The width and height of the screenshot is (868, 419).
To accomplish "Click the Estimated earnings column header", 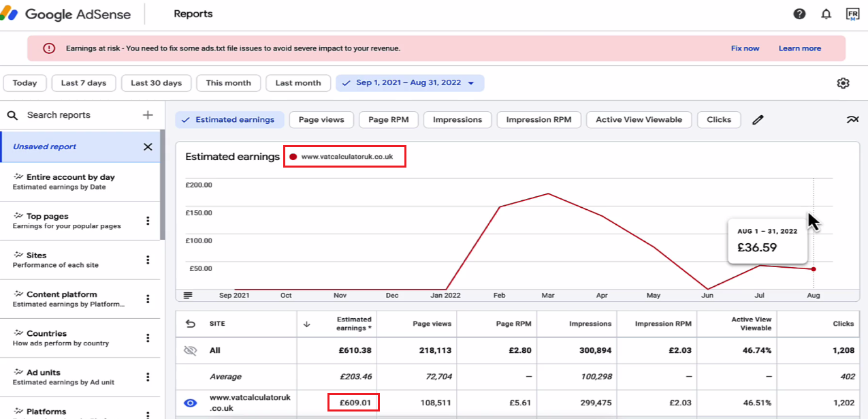I will pyautogui.click(x=354, y=324).
